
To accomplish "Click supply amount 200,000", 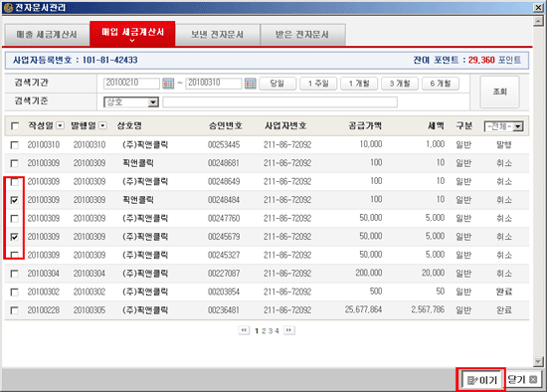I will pyautogui.click(x=369, y=273).
